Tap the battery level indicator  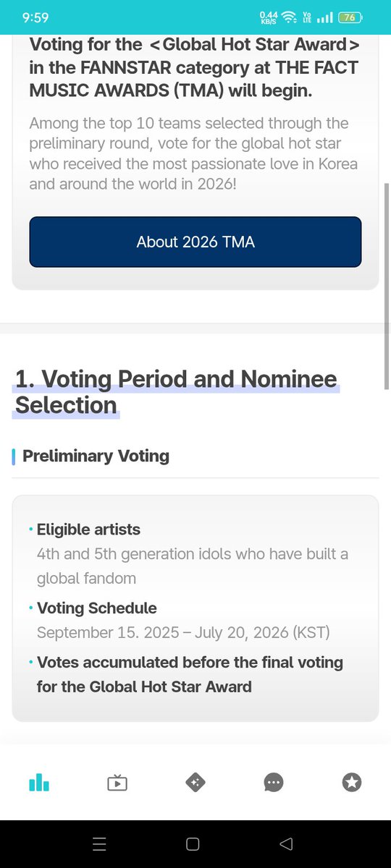[x=350, y=17]
